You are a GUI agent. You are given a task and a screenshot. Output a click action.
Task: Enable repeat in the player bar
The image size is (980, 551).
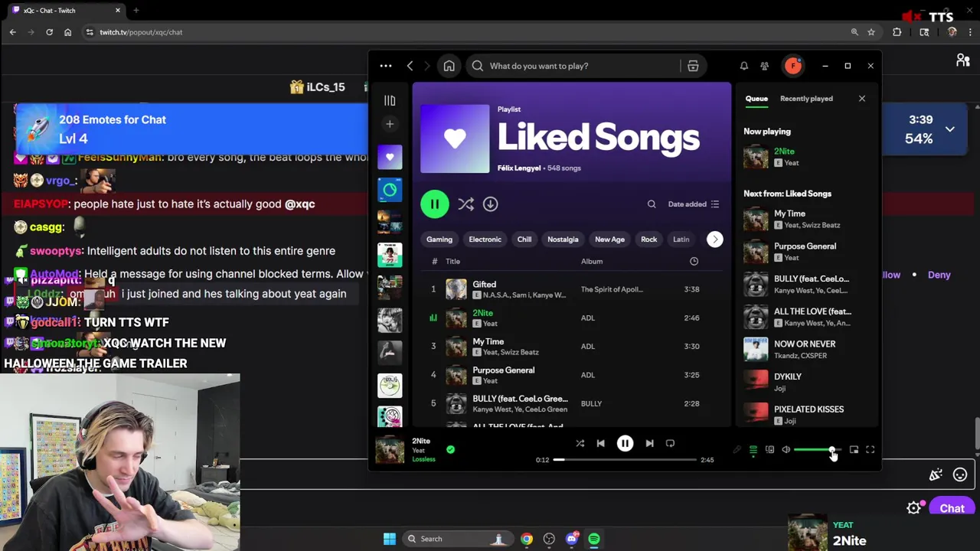click(x=670, y=444)
